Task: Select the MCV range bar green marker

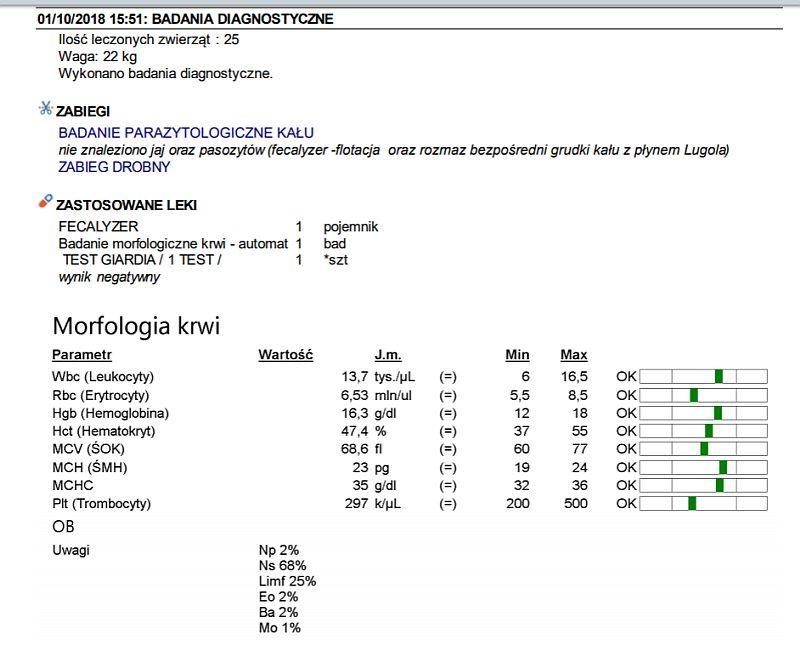Action: [x=704, y=449]
